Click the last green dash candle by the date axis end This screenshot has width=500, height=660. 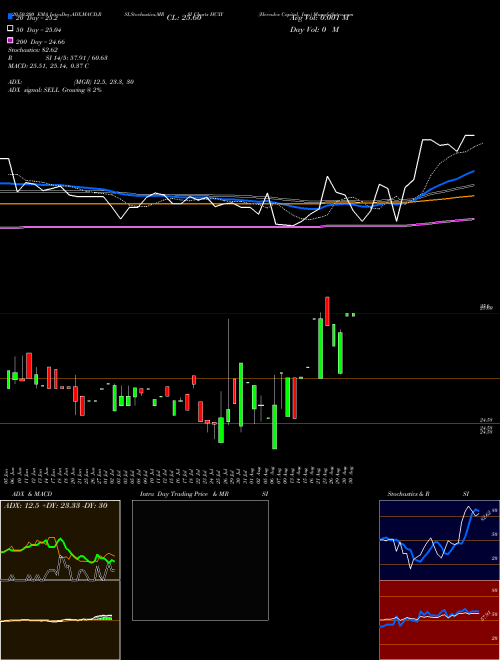354,314
